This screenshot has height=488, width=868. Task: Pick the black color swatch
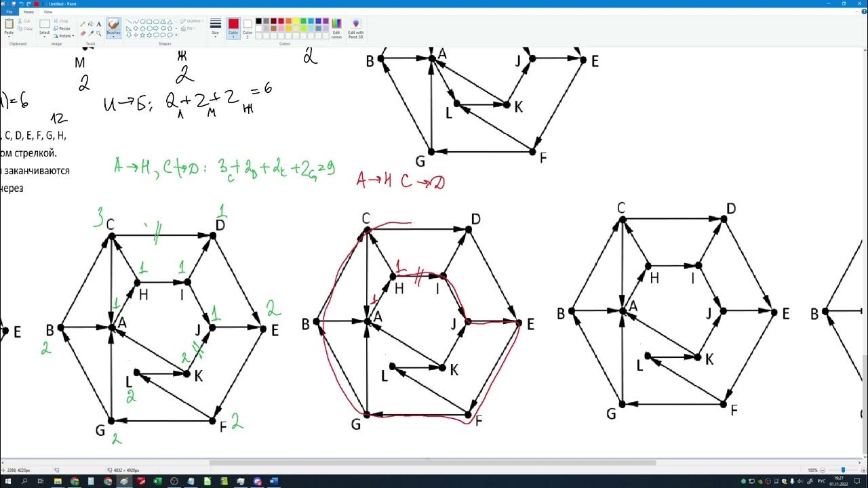259,21
